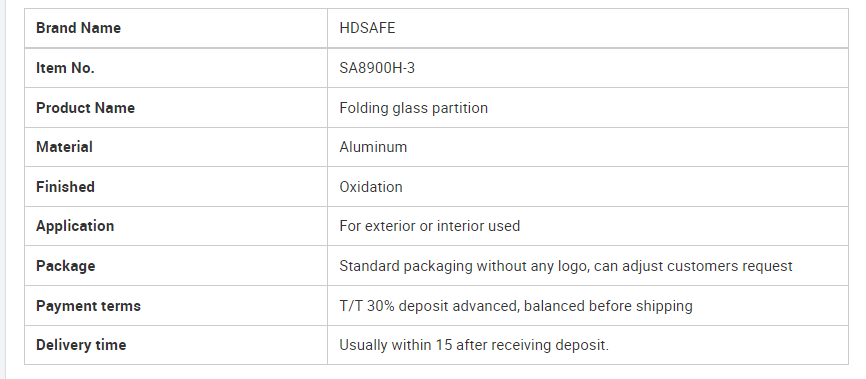Click the Finished label cell
Screen dimensions: 866x379
[176, 187]
